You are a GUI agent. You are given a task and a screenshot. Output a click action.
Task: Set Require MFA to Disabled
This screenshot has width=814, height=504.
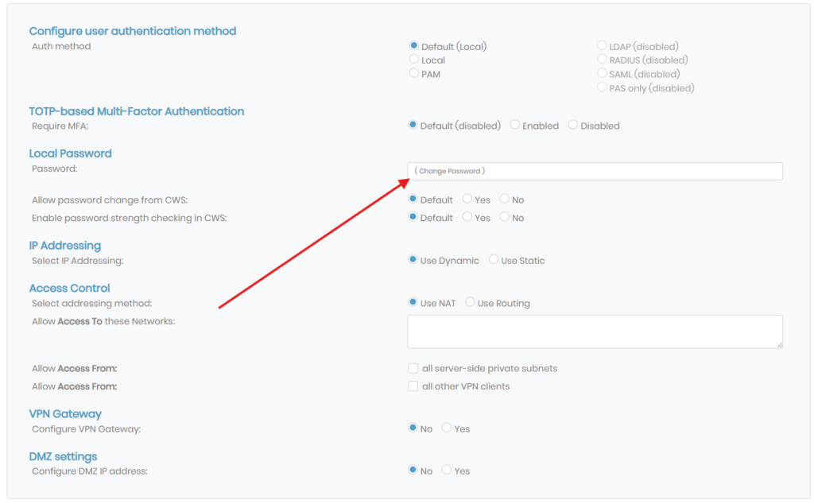coord(572,125)
